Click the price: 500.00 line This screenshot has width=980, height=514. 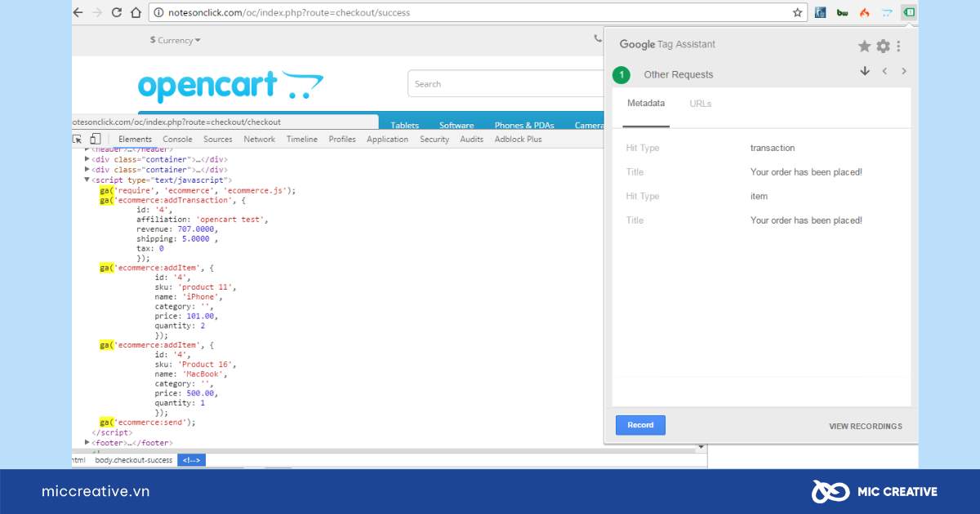[186, 393]
